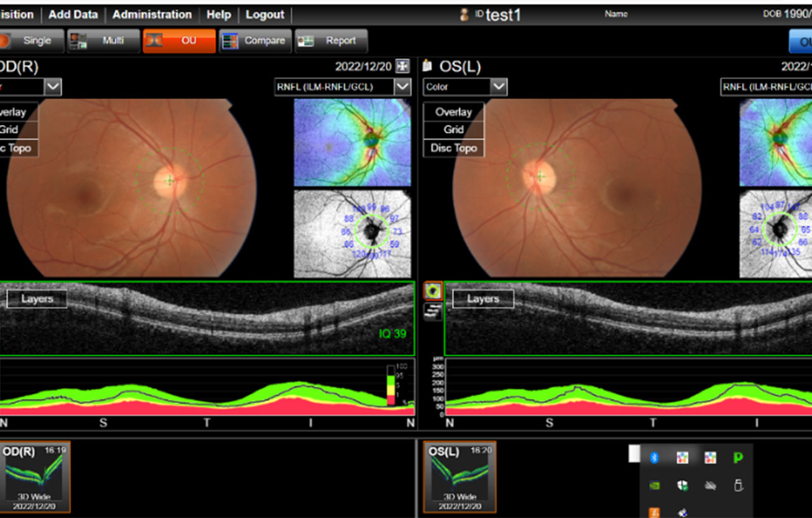The image size is (812, 518).
Task: Click the green P tray icon
Action: click(738, 458)
